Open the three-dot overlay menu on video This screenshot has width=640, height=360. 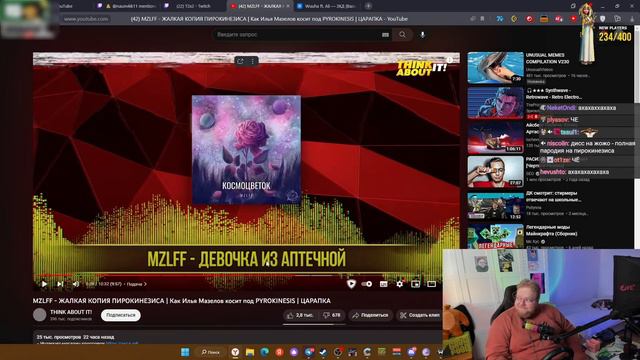pyautogui.click(x=253, y=61)
